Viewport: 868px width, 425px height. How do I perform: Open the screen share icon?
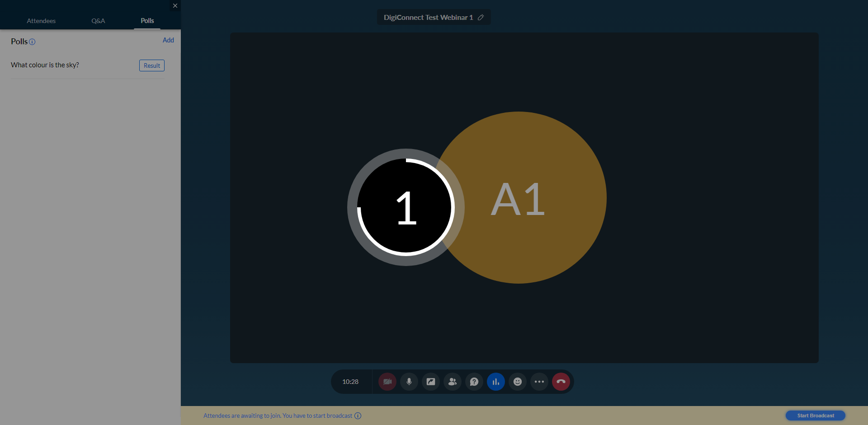(x=431, y=382)
